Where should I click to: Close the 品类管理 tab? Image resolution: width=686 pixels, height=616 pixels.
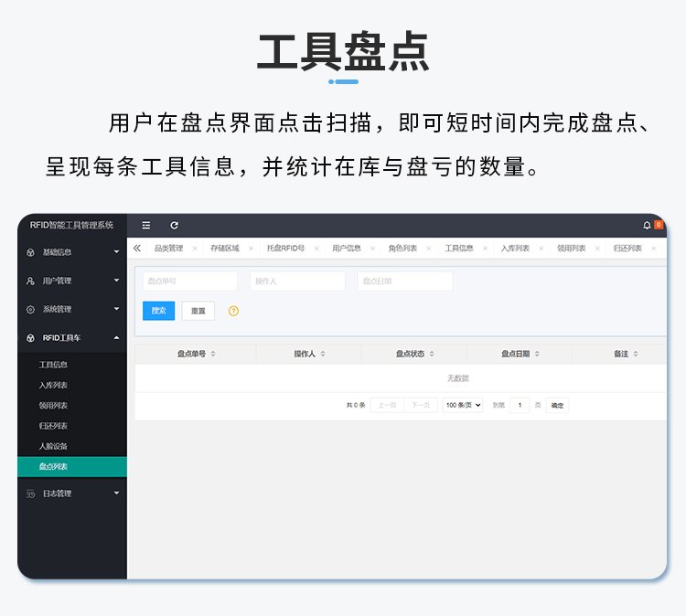[195, 249]
